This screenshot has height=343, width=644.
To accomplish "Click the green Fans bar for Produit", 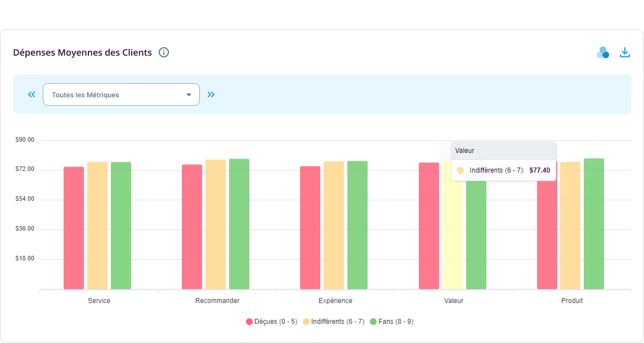I will click(x=594, y=224).
